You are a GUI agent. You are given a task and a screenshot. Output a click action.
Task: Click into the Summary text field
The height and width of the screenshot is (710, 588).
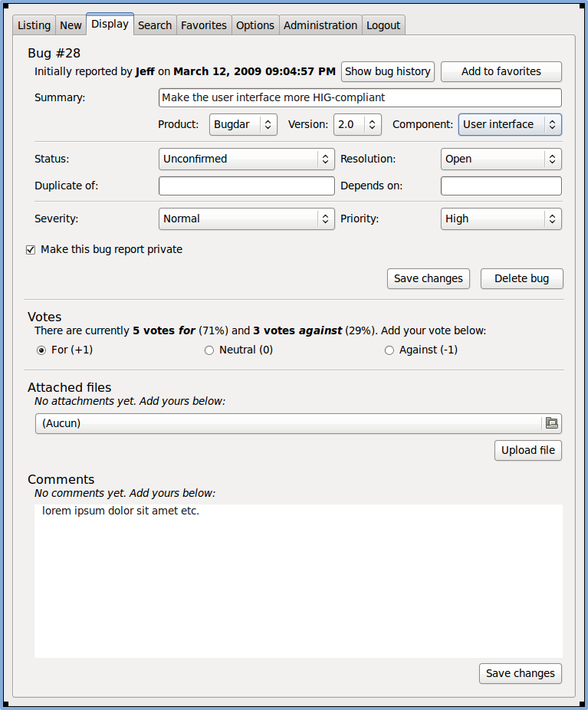coord(360,98)
